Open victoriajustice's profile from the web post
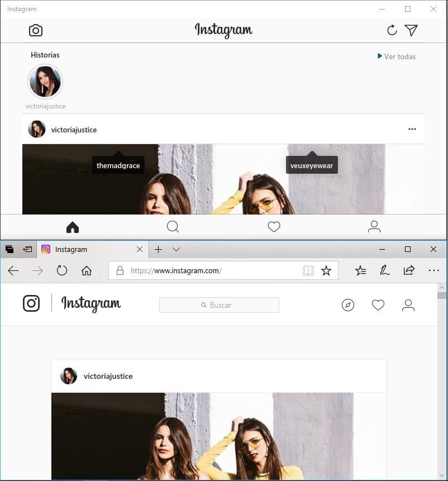 click(108, 376)
